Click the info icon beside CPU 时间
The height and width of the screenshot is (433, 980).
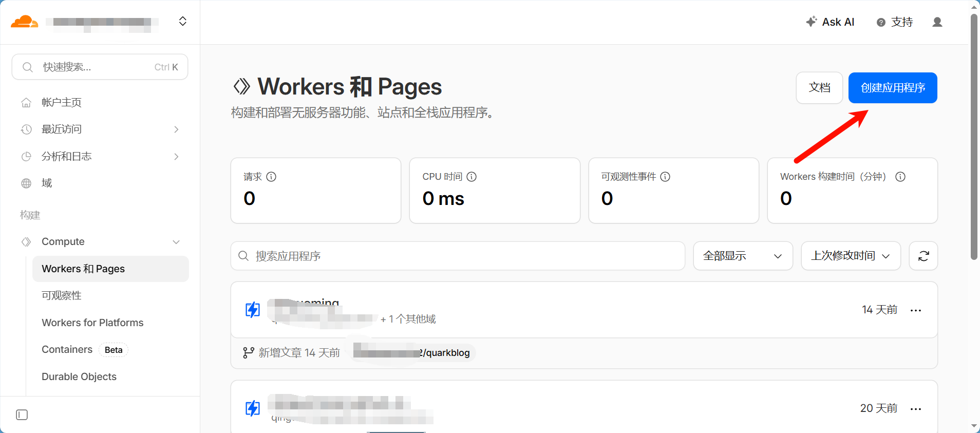[472, 177]
